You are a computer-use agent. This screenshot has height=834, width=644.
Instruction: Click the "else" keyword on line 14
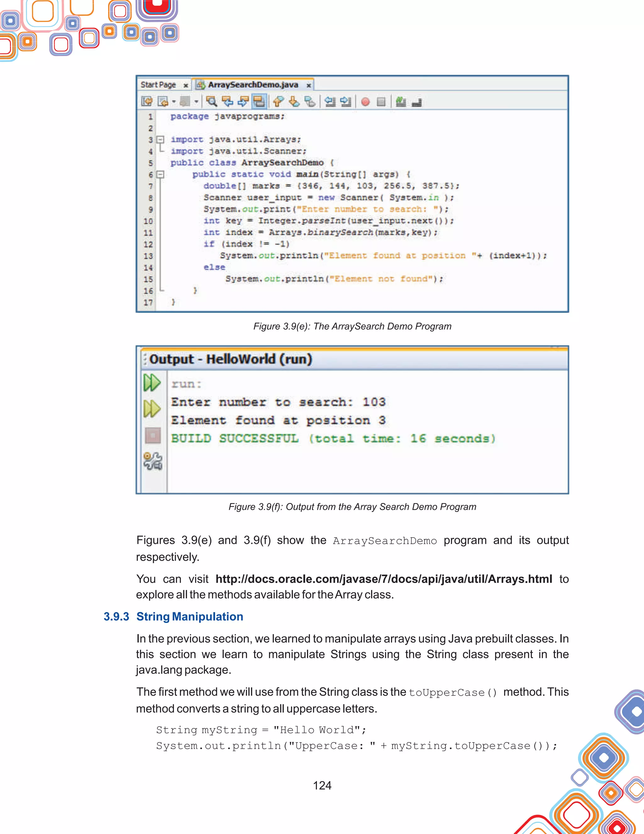pyautogui.click(x=214, y=267)
